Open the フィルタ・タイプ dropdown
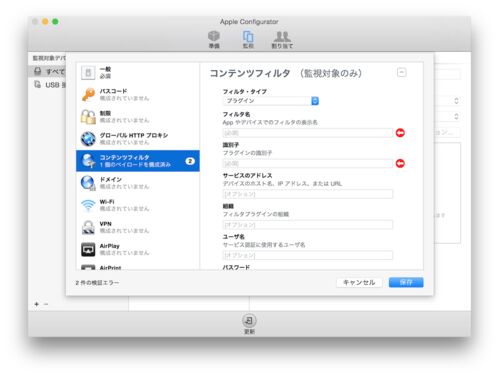Screen dimensions: 500x377 271,101
